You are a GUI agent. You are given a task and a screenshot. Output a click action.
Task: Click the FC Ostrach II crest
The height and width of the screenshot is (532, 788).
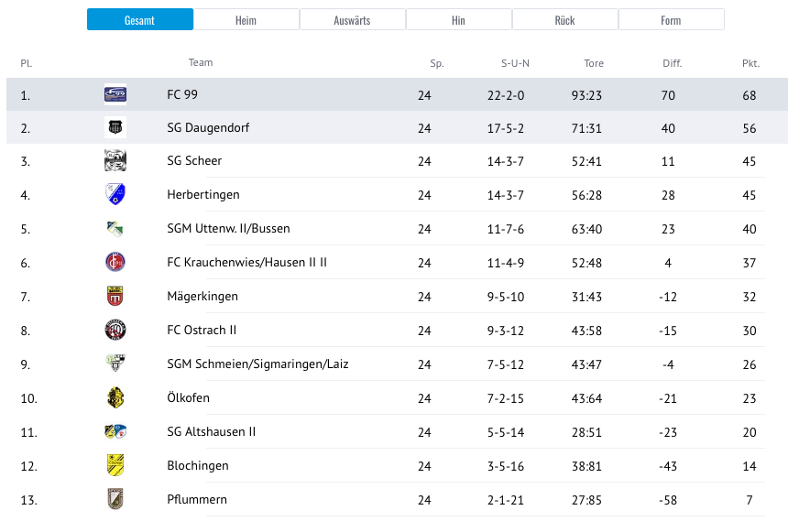click(115, 331)
